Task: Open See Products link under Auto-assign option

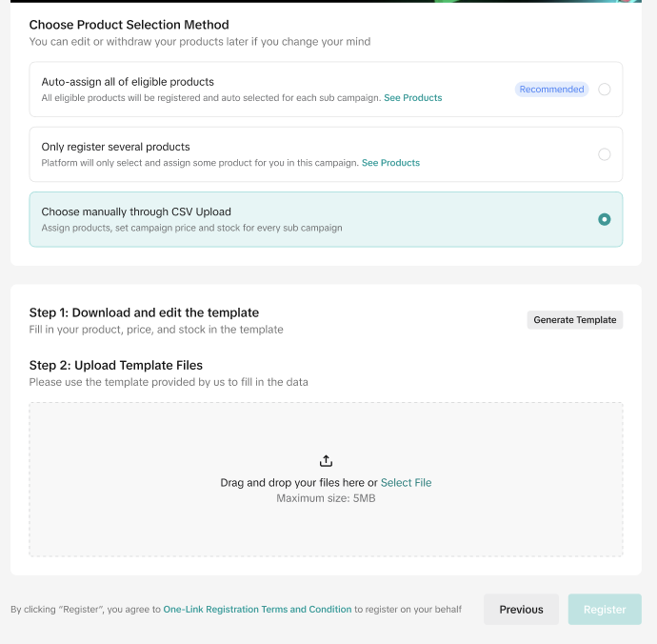Action: pyautogui.click(x=412, y=98)
